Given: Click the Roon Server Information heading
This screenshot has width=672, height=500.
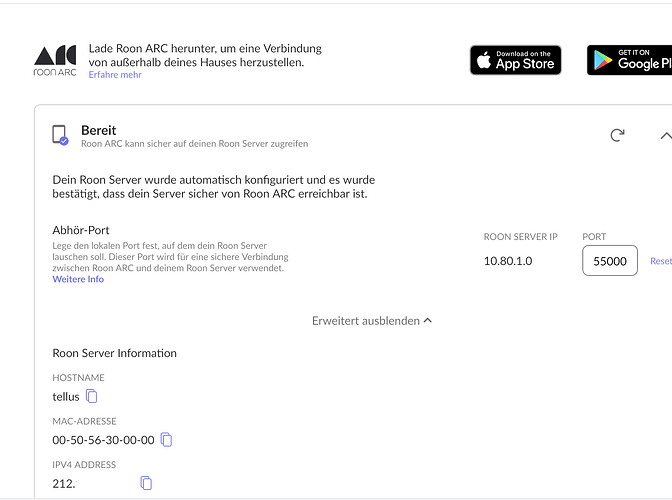Looking at the screenshot, I should 114,353.
